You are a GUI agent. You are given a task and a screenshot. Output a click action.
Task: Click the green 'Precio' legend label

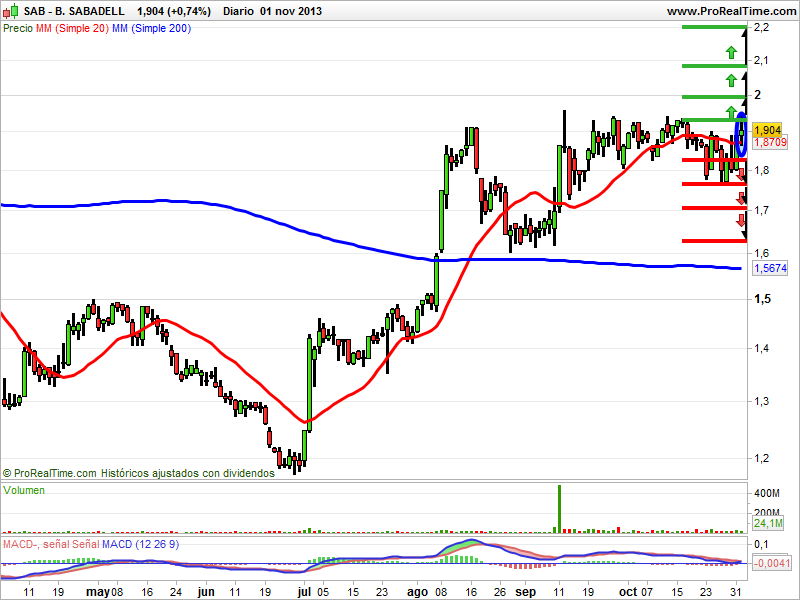pyautogui.click(x=18, y=29)
